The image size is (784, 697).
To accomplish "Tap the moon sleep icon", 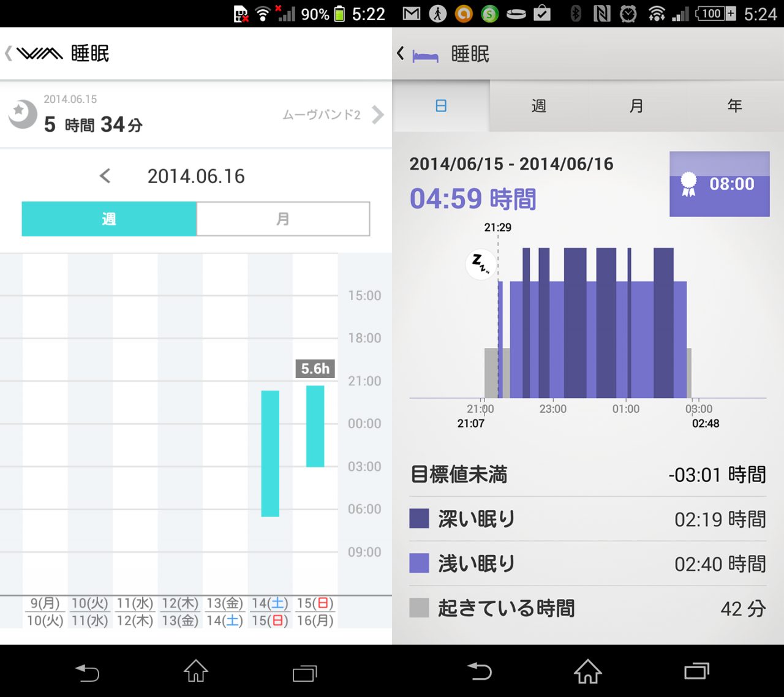I will (23, 114).
